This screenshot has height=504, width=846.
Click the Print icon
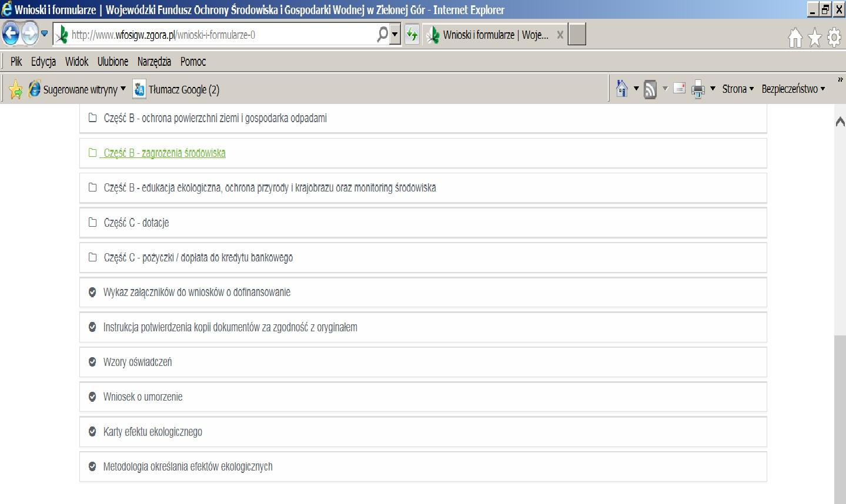698,89
